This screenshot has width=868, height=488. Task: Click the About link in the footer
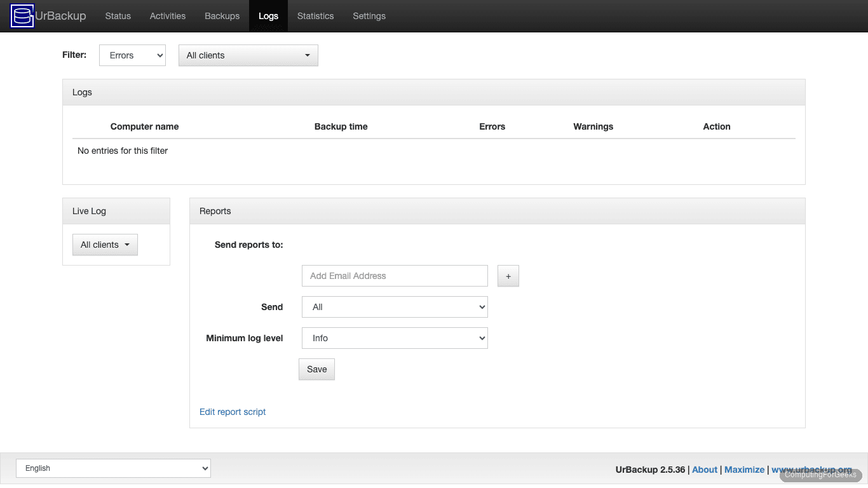point(704,469)
